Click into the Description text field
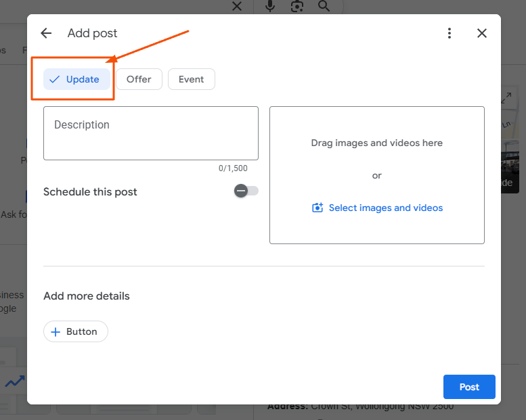This screenshot has width=526, height=420. click(150, 133)
